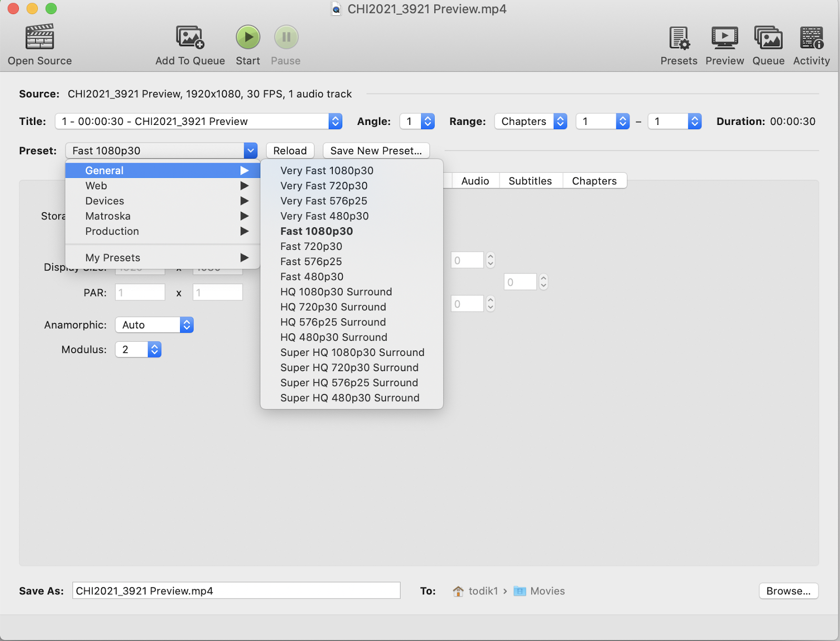
Task: Switch to the Subtitles tab
Action: pyautogui.click(x=530, y=181)
